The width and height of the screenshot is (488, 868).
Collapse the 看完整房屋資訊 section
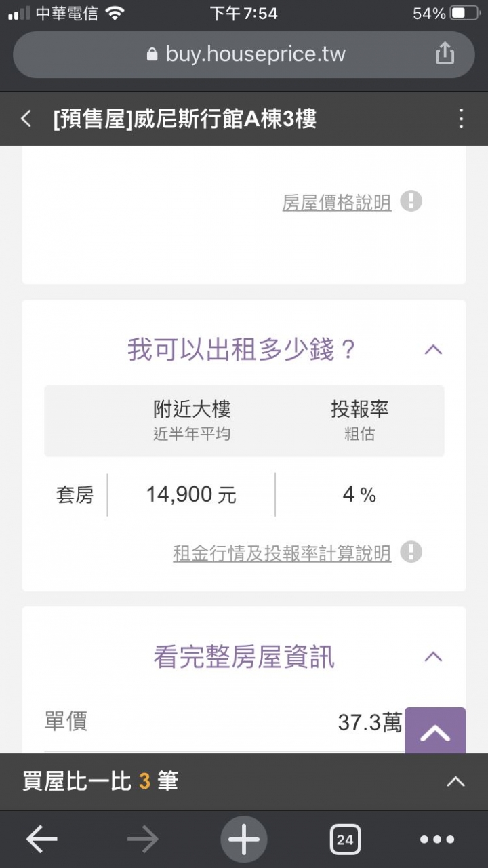(433, 656)
